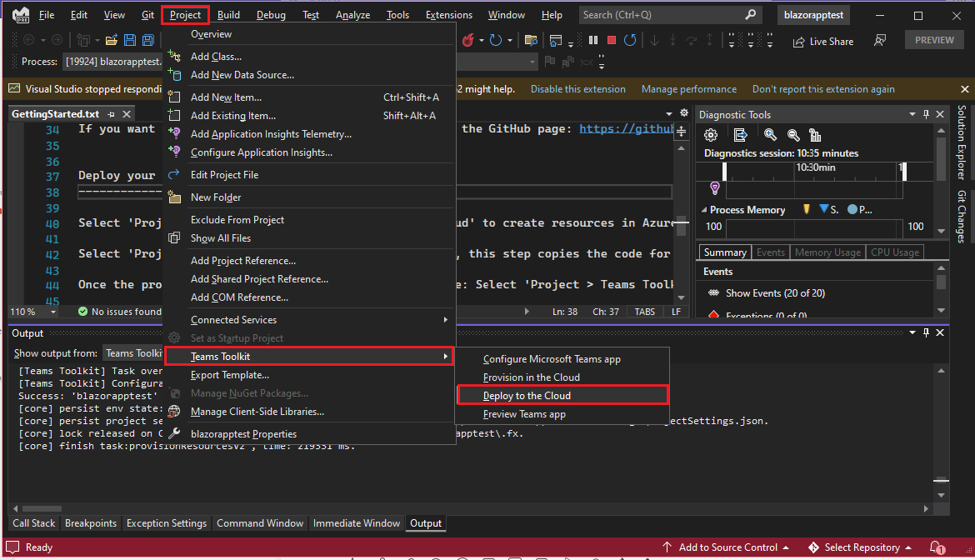This screenshot has height=560, width=975.
Task: Click the Output horizontal scrollbar thumb
Action: click(42, 508)
